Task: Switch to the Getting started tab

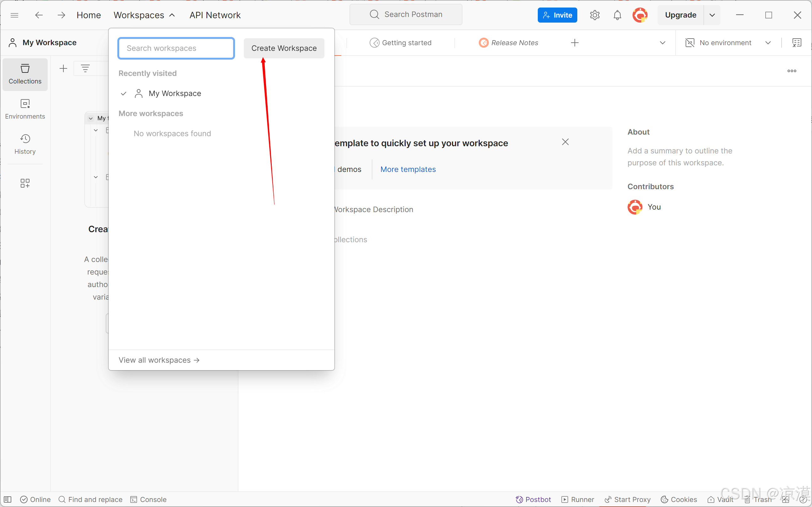Action: pyautogui.click(x=400, y=43)
